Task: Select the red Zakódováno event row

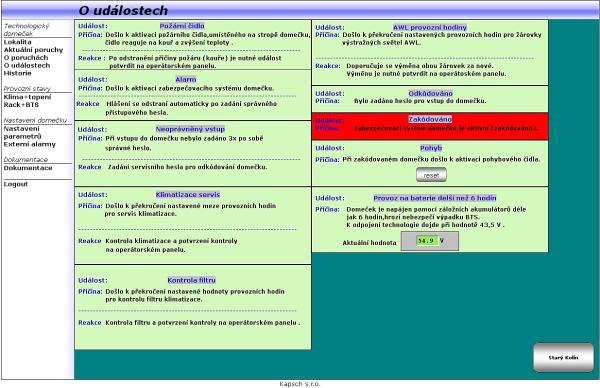Action: 430,126
